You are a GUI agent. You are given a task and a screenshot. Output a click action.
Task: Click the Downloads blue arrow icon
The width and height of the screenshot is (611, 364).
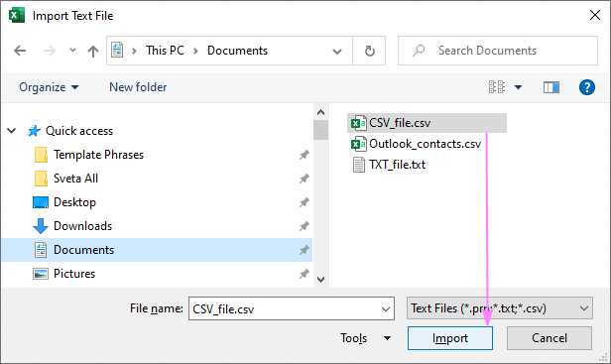[x=40, y=226]
